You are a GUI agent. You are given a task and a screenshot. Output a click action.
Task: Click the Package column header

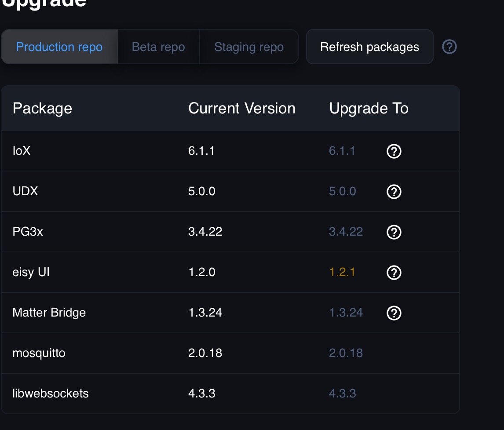42,108
